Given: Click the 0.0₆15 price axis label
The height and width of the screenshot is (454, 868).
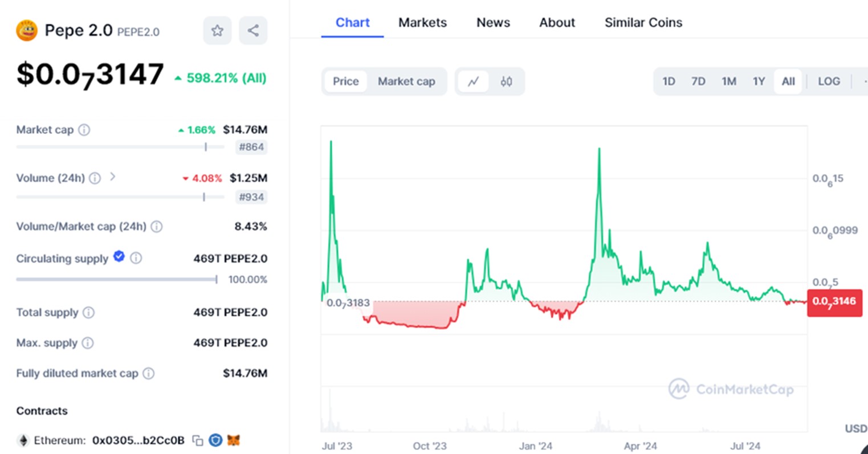Looking at the screenshot, I should click(828, 179).
